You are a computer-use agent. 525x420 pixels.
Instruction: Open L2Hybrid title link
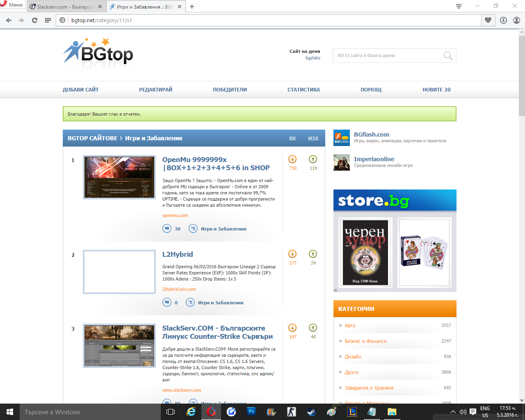(178, 254)
